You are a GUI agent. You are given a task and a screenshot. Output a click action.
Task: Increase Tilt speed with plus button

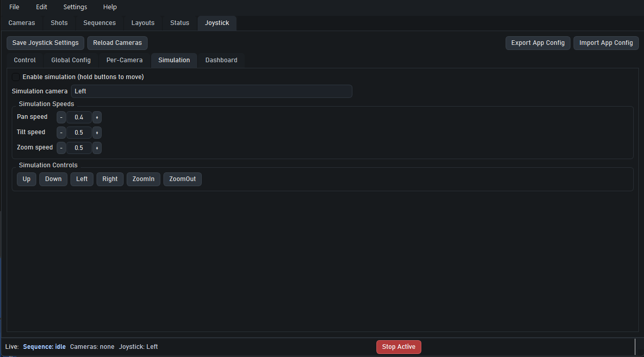pyautogui.click(x=97, y=133)
